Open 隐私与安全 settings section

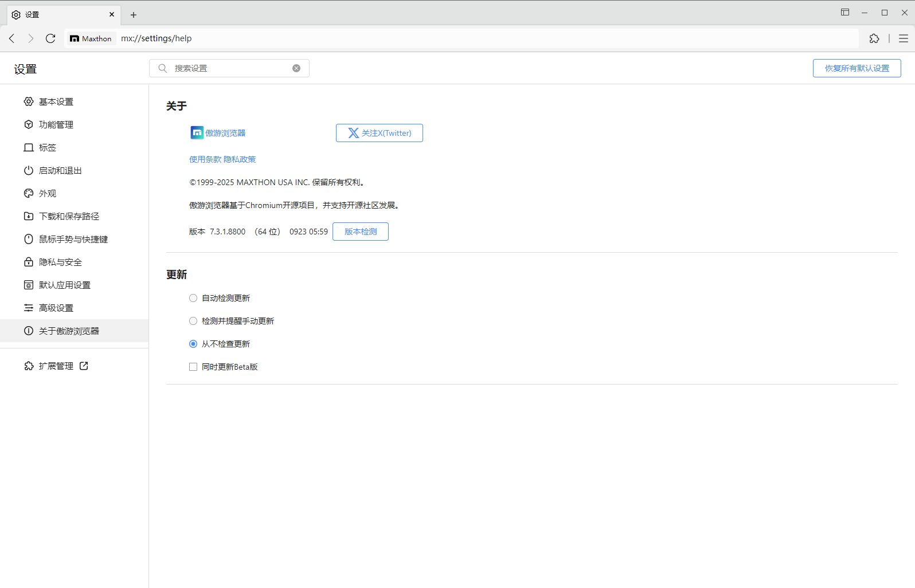click(60, 262)
